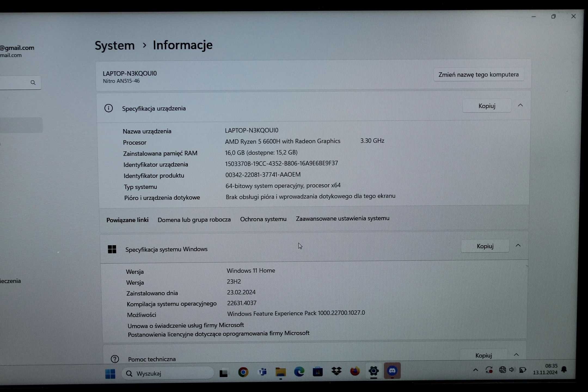Image resolution: width=588 pixels, height=392 pixels.
Task: Click the Specyfikacja urządzenia header
Action: [154, 108]
